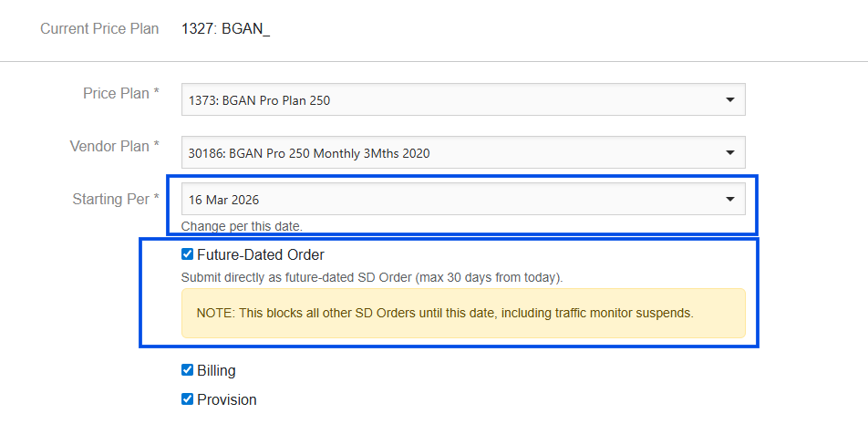Click the Future-Dated Order label text
Viewport: 868px width, 424px height.
coord(261,255)
